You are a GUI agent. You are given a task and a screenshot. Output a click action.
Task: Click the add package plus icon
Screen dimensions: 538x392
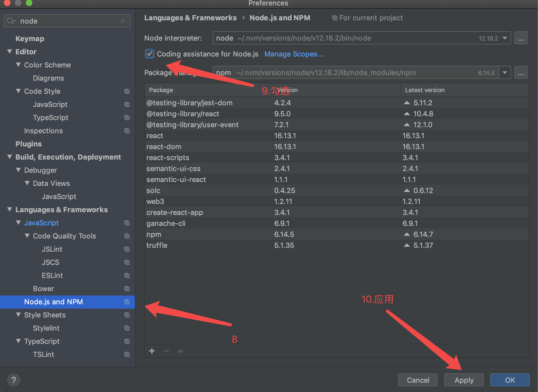152,351
